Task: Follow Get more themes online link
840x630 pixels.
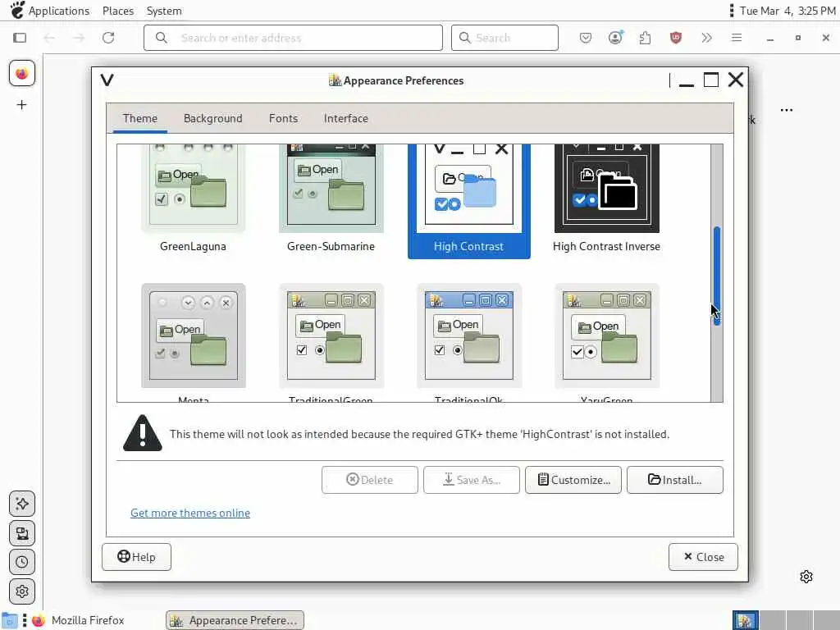Action: tap(190, 513)
